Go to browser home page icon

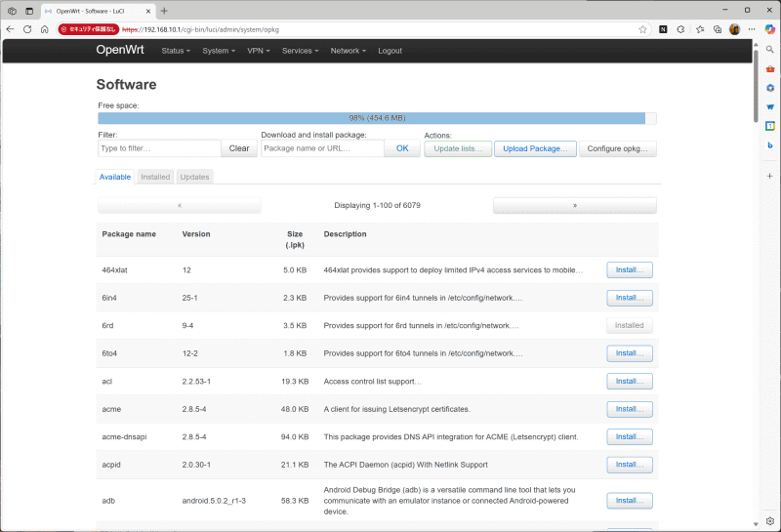[44, 29]
